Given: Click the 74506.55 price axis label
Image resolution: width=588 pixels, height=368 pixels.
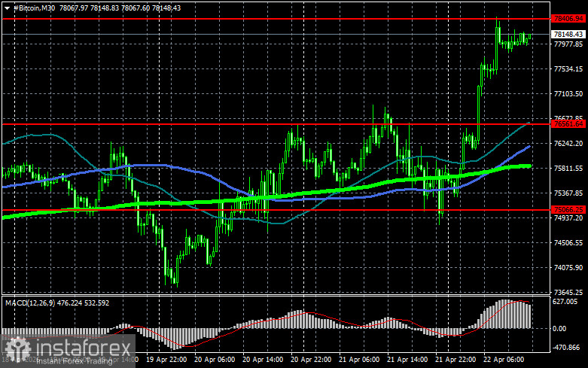Looking at the screenshot, I should (568, 243).
